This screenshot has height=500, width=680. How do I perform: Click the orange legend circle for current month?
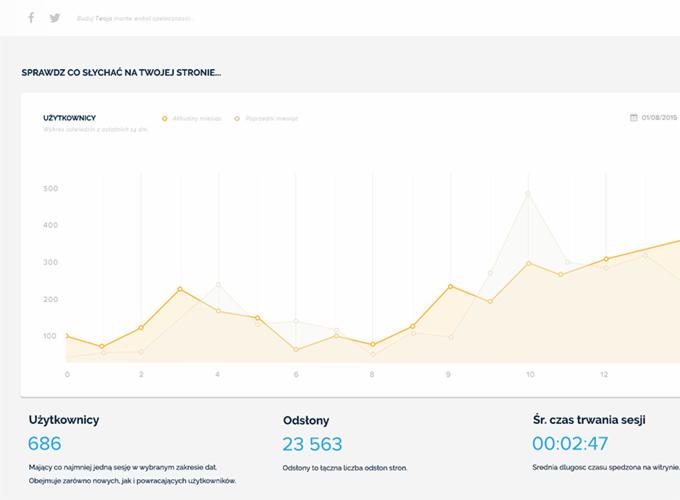point(165,118)
